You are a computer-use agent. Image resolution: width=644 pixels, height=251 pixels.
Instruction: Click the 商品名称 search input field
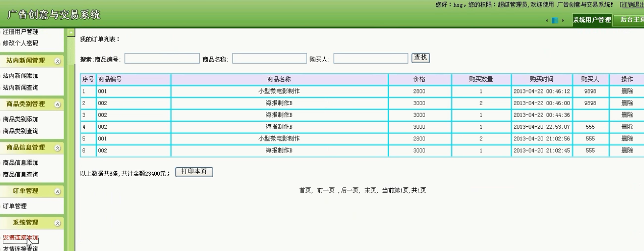[x=269, y=58]
